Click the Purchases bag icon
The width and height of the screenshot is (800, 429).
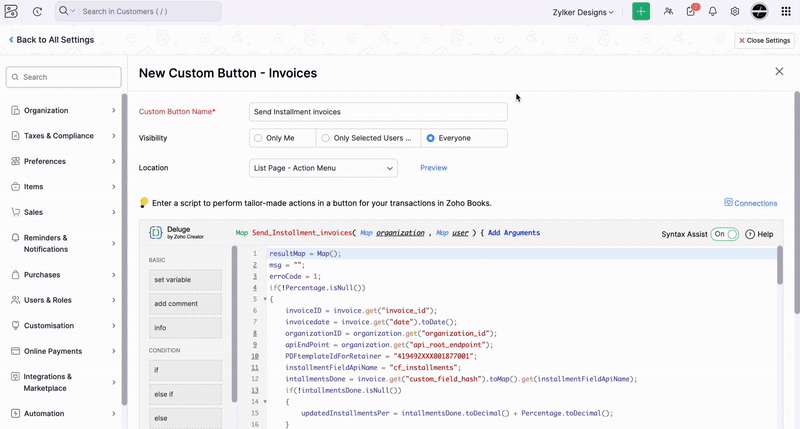coord(15,274)
